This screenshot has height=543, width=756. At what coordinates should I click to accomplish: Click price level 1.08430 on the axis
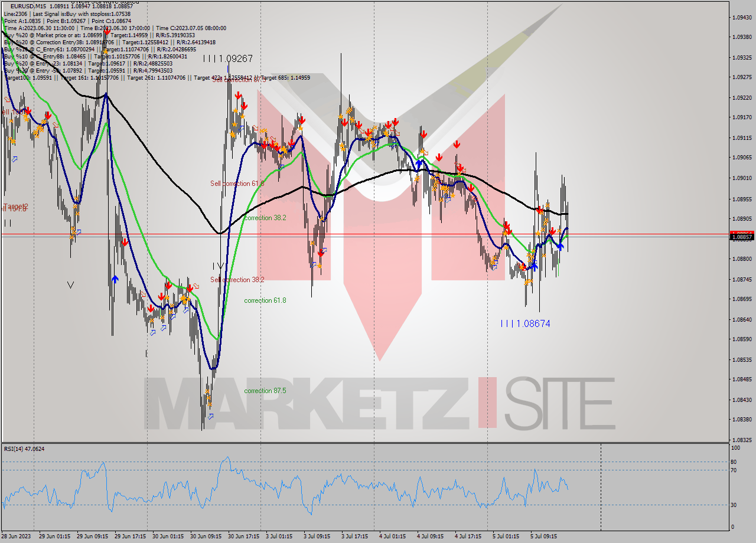pyautogui.click(x=741, y=400)
